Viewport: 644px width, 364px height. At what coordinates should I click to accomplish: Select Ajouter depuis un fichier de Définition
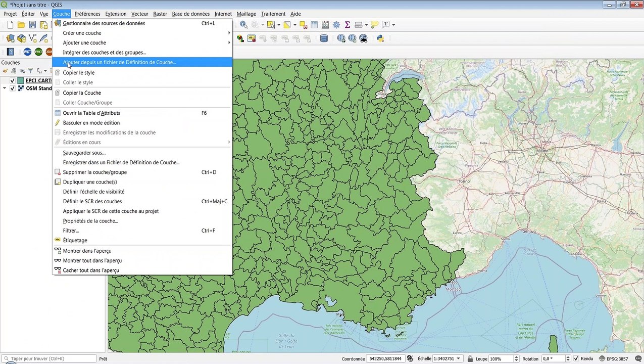[x=142, y=62]
